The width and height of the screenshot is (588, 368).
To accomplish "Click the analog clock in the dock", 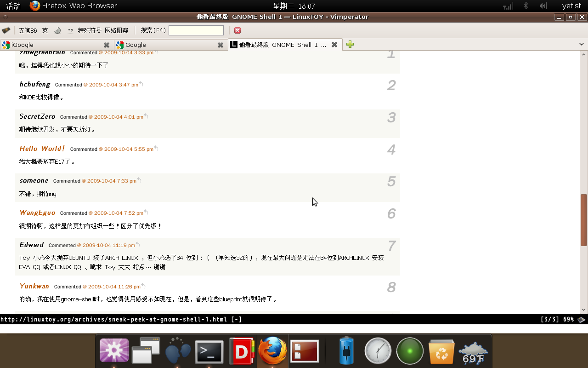I will [378, 351].
